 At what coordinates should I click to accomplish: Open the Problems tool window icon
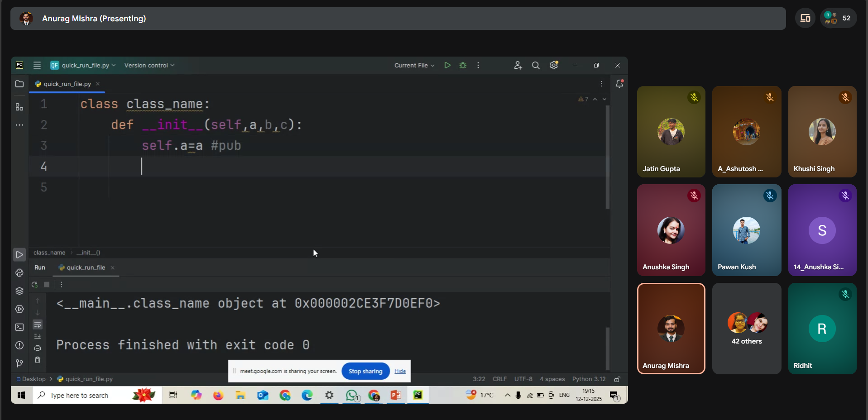coord(19,345)
